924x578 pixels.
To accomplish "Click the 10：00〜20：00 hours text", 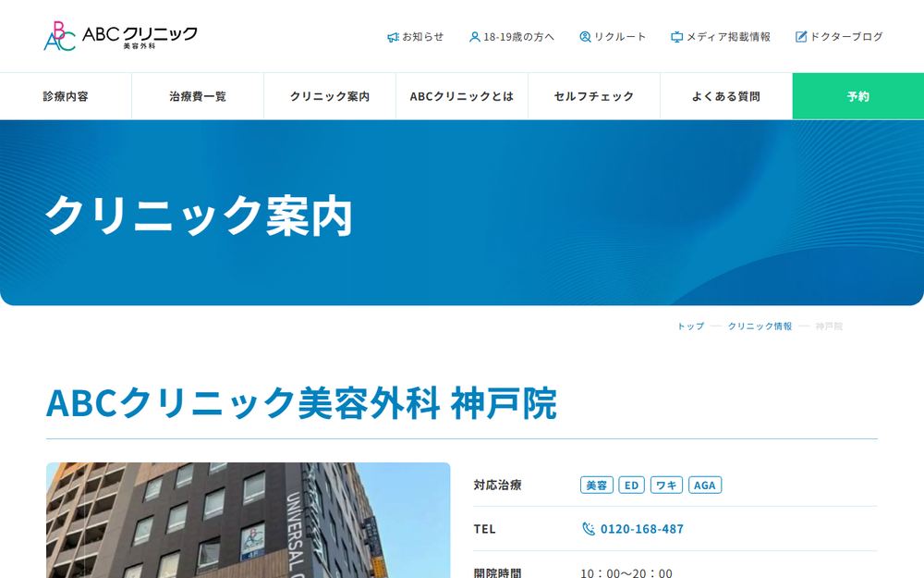I will click(626, 573).
